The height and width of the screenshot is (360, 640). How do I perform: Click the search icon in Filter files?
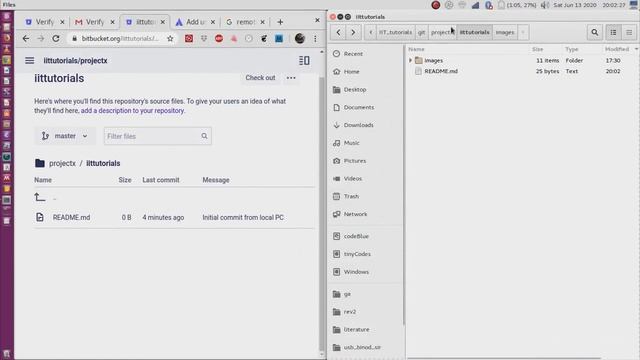pyautogui.click(x=204, y=136)
